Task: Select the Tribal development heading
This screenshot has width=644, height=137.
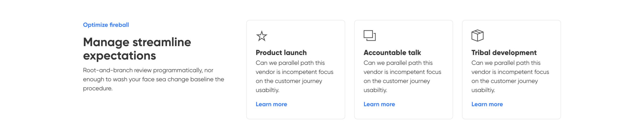Action: pos(504,52)
